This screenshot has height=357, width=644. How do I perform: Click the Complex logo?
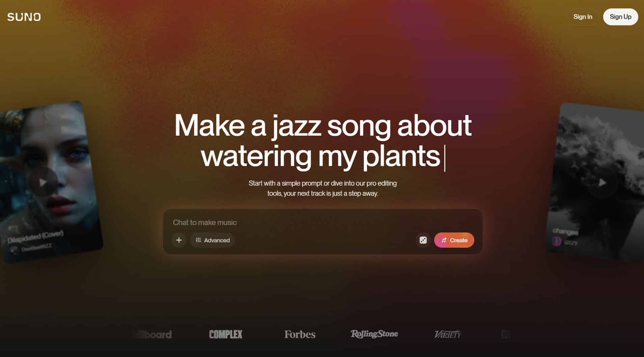point(226,334)
